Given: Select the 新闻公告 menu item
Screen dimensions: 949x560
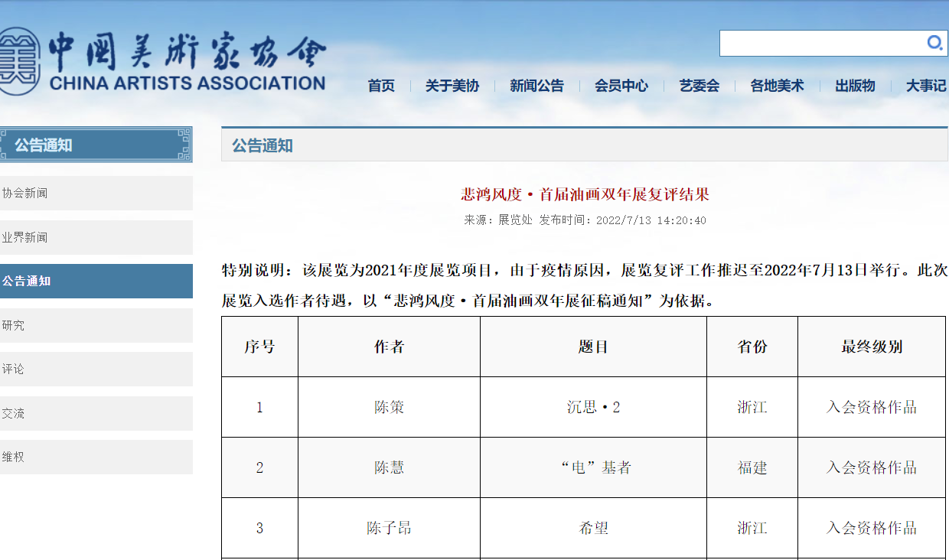Looking at the screenshot, I should pos(536,86).
